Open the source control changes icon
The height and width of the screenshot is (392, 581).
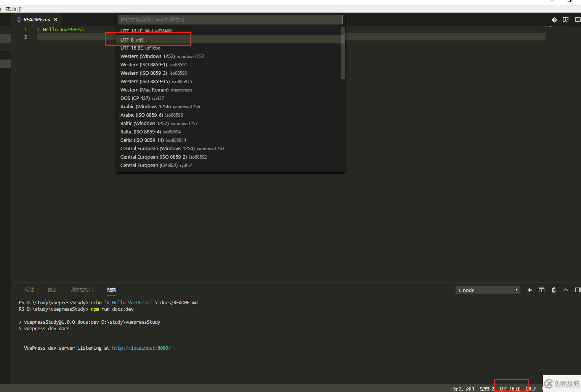pyautogui.click(x=554, y=20)
